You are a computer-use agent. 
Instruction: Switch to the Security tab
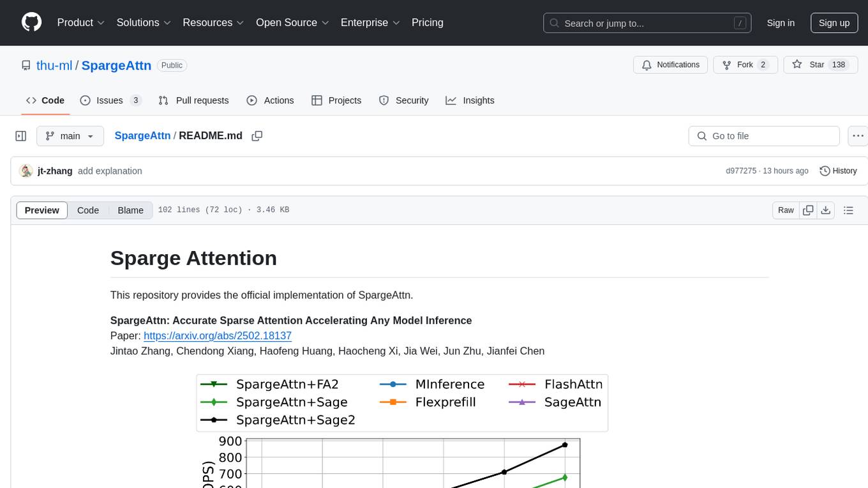coord(403,100)
